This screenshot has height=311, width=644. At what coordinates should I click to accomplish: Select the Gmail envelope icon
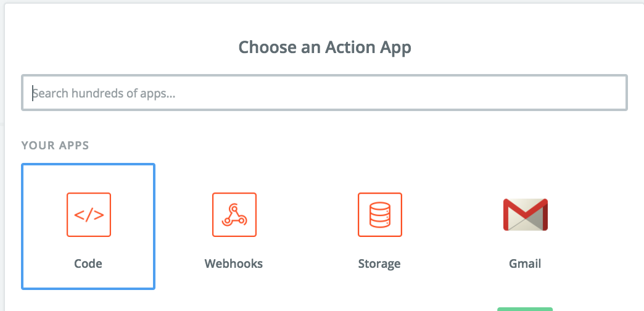click(x=526, y=215)
